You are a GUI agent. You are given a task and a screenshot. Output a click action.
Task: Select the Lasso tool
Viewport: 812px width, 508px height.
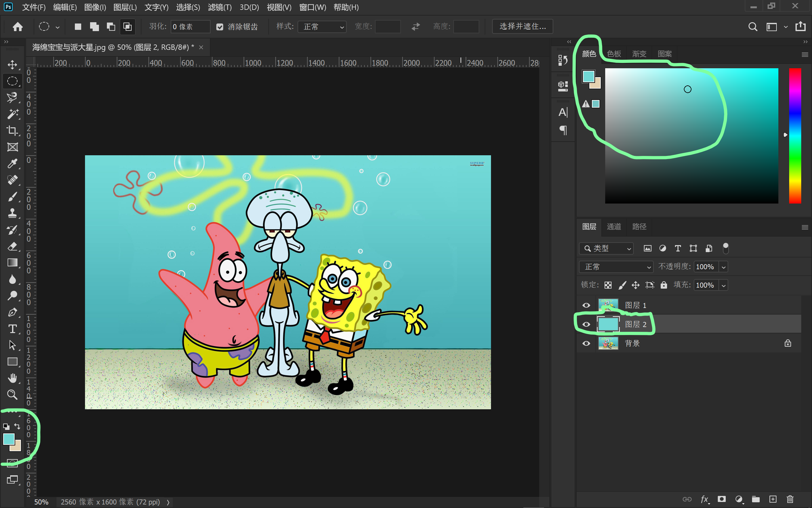pyautogui.click(x=12, y=97)
